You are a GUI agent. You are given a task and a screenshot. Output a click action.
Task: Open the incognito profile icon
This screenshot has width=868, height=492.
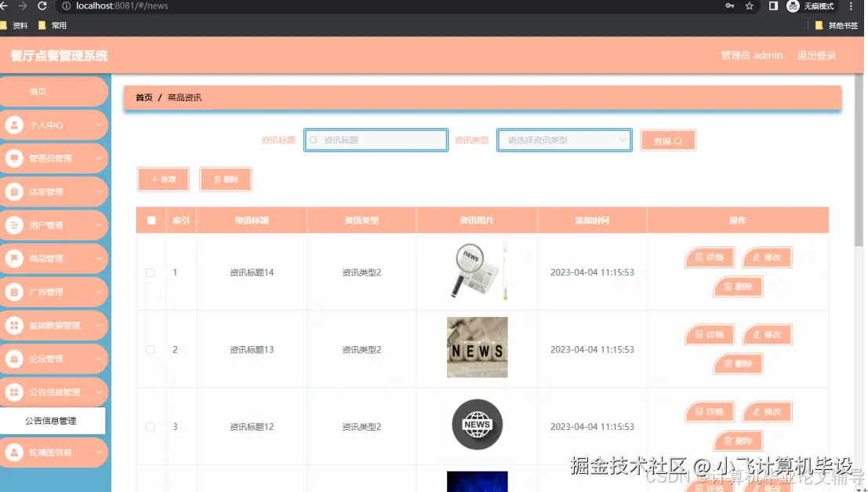point(793,6)
